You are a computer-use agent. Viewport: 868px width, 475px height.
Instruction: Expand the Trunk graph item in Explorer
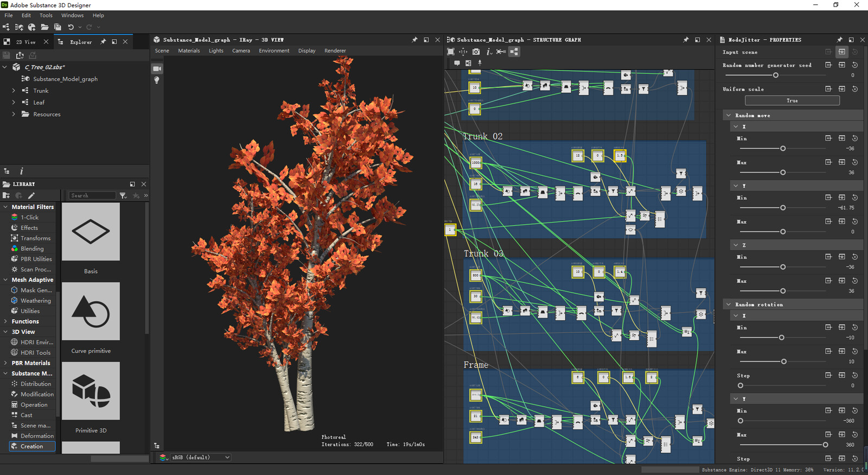pyautogui.click(x=14, y=91)
